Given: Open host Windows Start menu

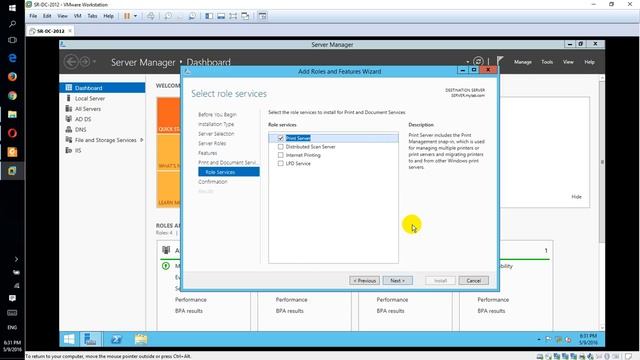Looking at the screenshot, I should (x=12, y=7).
